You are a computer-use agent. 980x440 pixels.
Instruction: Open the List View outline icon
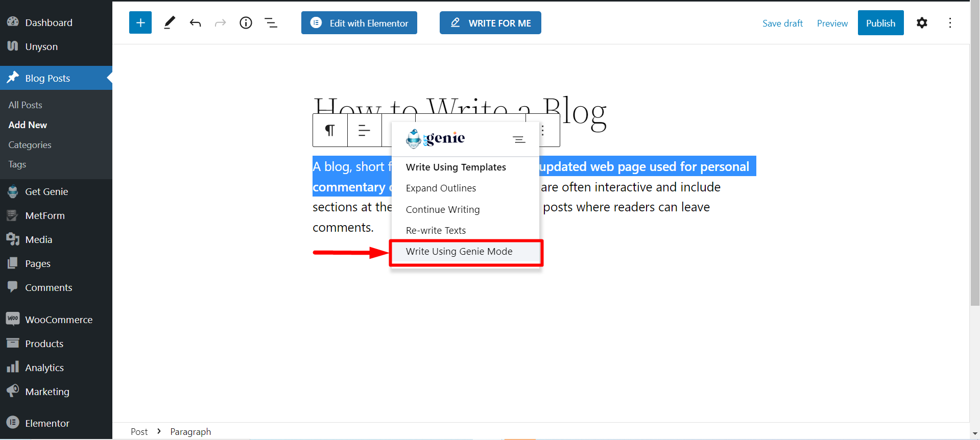tap(271, 23)
